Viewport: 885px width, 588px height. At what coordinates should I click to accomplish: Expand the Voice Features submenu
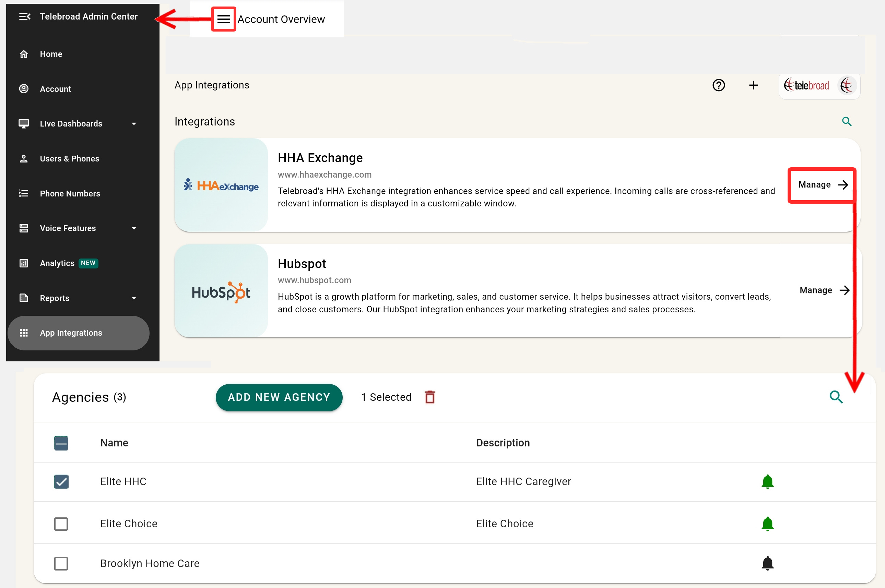click(134, 228)
